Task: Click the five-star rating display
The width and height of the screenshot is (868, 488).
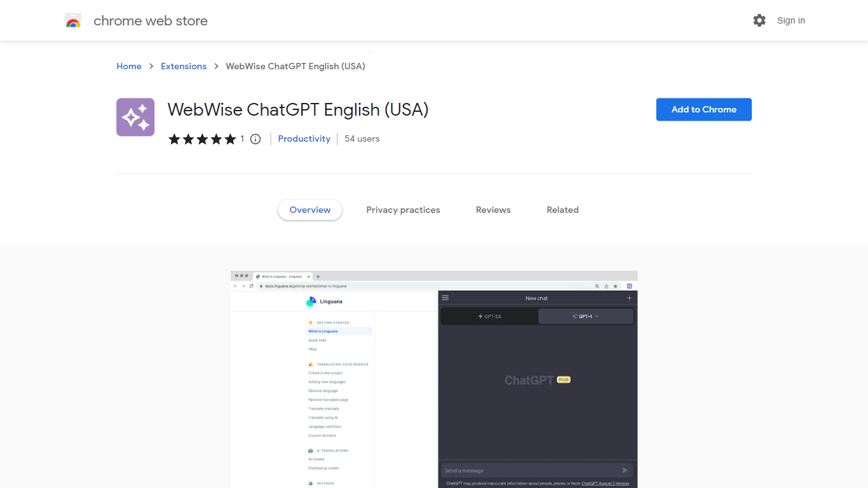Action: click(202, 139)
